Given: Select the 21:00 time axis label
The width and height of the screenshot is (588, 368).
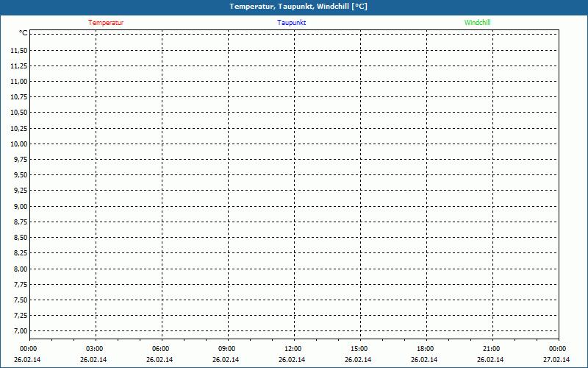Looking at the screenshot, I should pyautogui.click(x=492, y=349).
